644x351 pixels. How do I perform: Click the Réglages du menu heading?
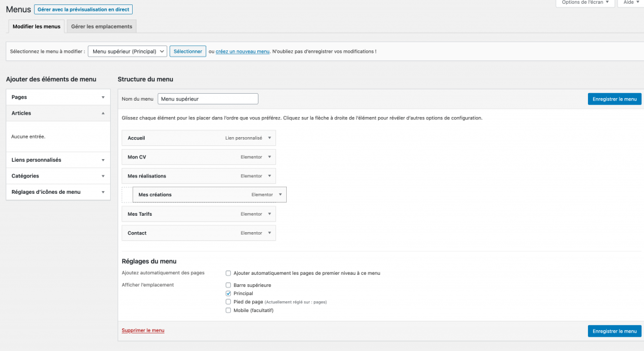coord(149,262)
